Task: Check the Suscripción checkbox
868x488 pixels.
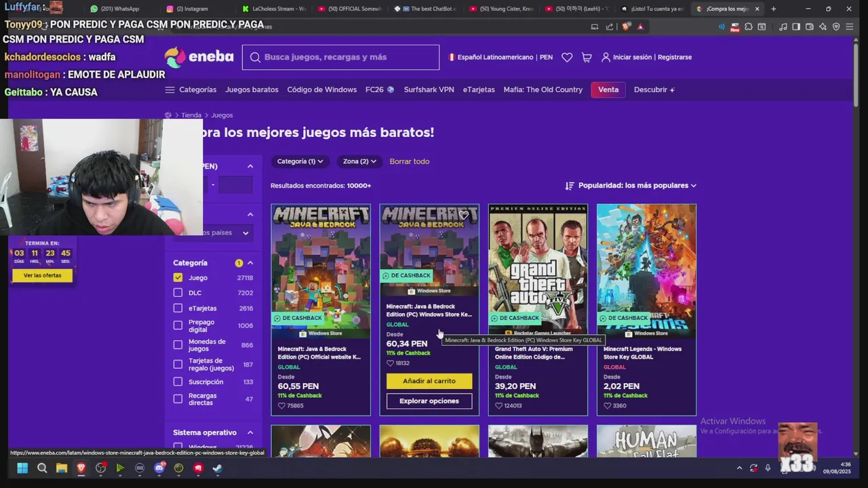Action: coord(178,382)
